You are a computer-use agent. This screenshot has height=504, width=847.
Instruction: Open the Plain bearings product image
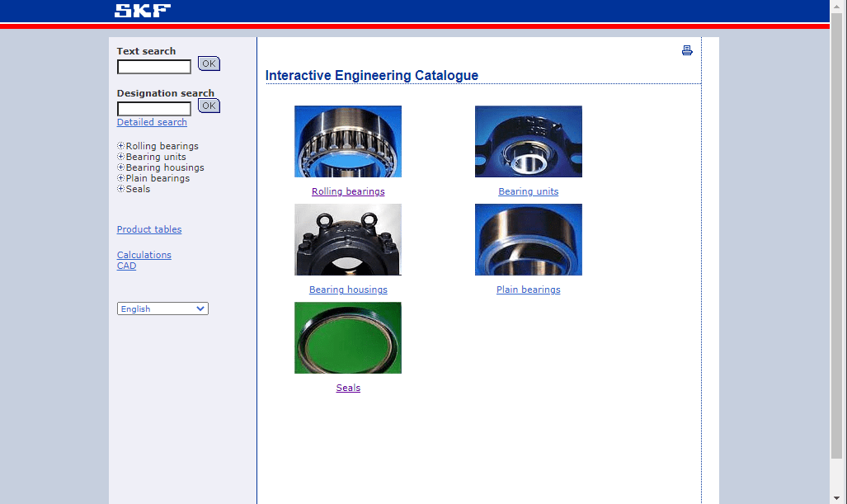pos(528,239)
